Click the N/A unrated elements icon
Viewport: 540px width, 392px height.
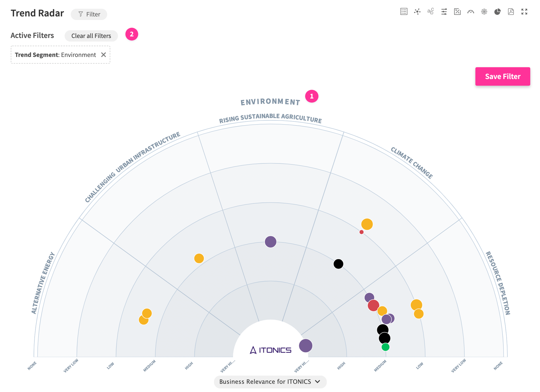457,12
